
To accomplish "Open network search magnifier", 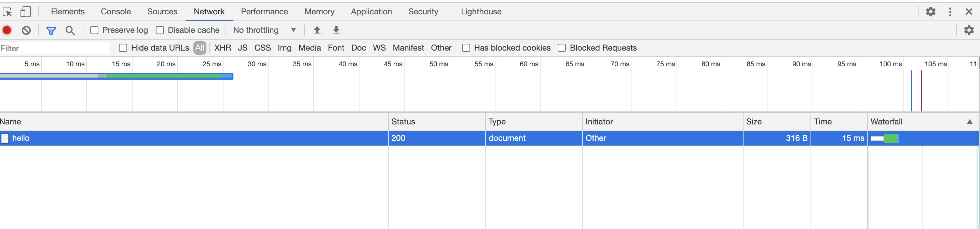I will (x=70, y=30).
